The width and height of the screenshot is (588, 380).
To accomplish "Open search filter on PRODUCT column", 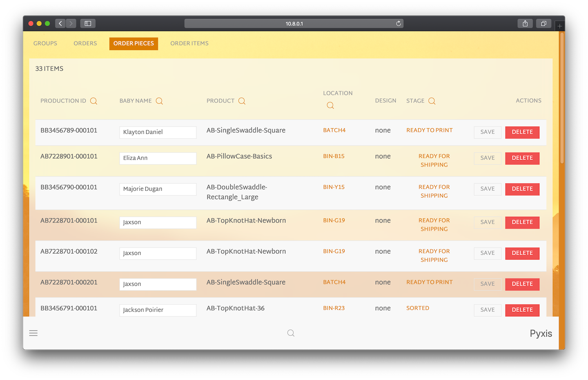I will click(242, 101).
